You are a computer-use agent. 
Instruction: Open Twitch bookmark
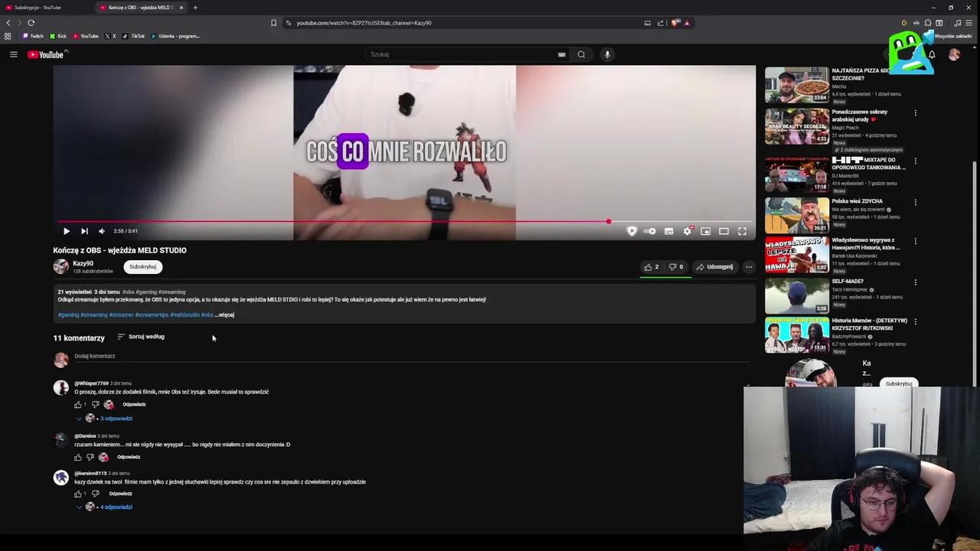coord(33,36)
